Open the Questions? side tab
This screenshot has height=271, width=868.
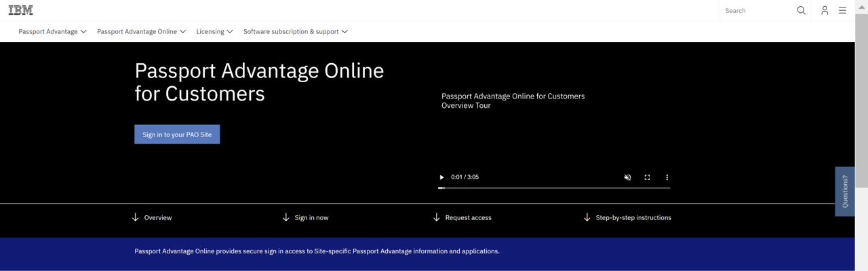[845, 192]
